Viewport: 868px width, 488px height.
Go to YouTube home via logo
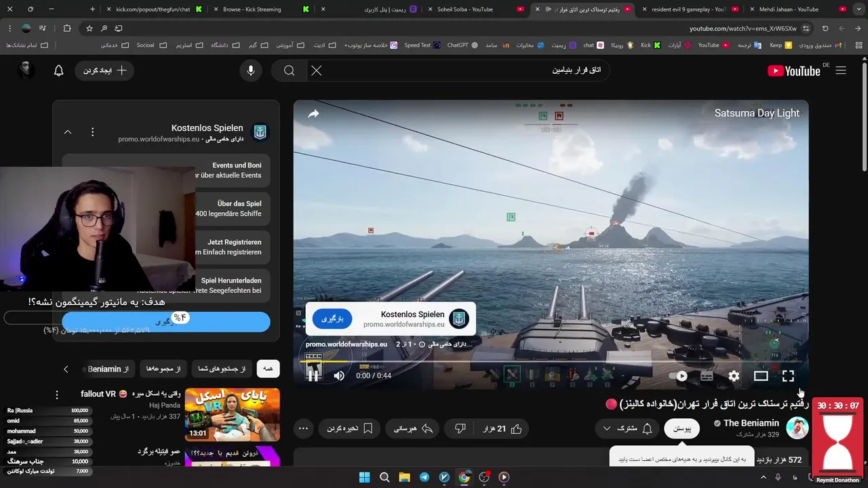pos(794,70)
